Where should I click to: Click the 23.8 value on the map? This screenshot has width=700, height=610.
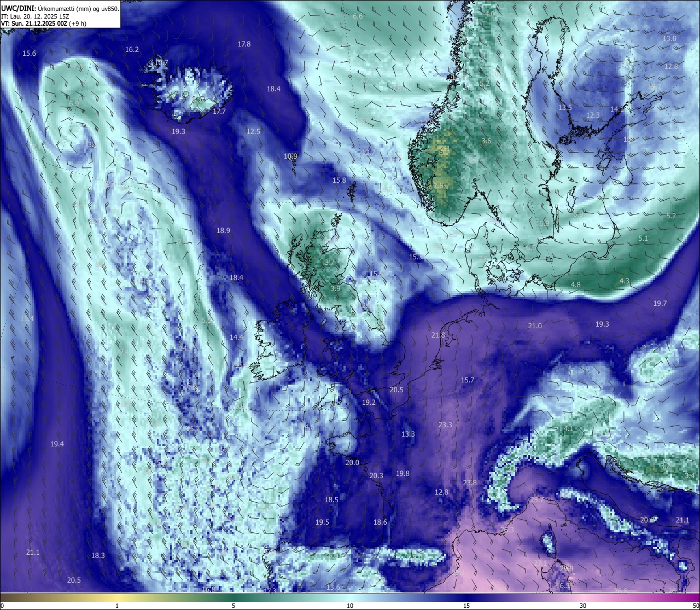point(470,483)
